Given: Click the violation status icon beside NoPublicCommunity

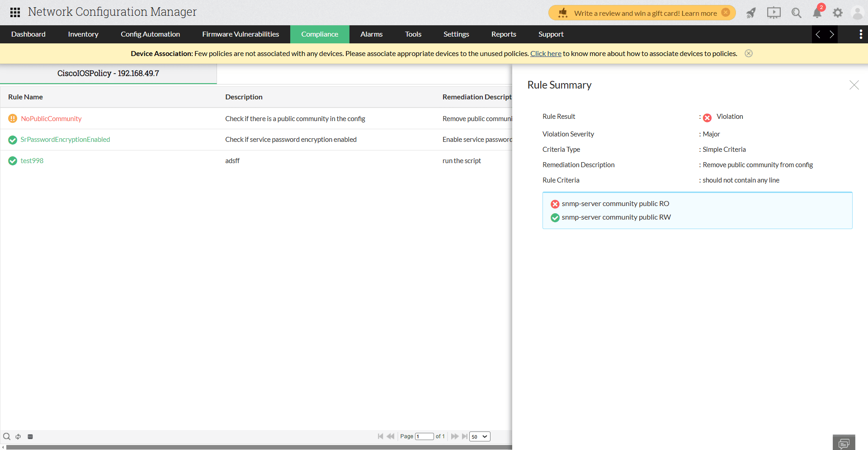Looking at the screenshot, I should pyautogui.click(x=12, y=118).
